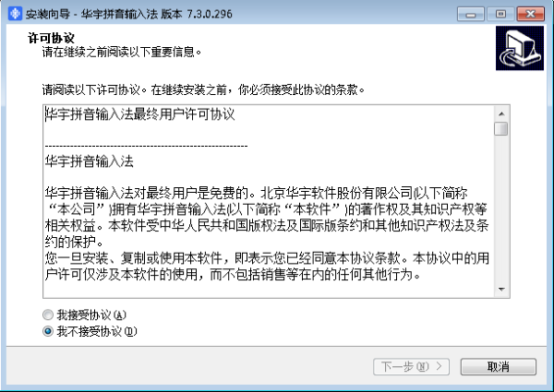Click the dashed separator line in the license text
The height and width of the screenshot is (392, 554).
[146, 146]
